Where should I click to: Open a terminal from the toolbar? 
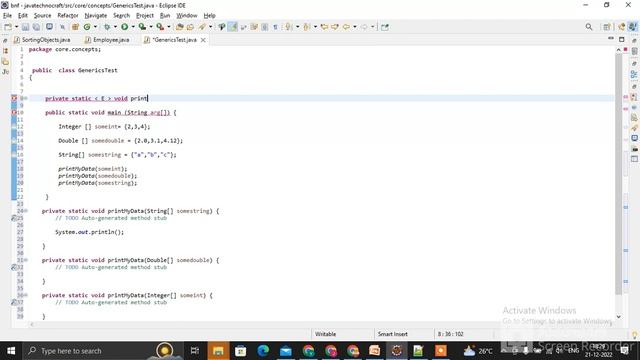[x=49, y=27]
